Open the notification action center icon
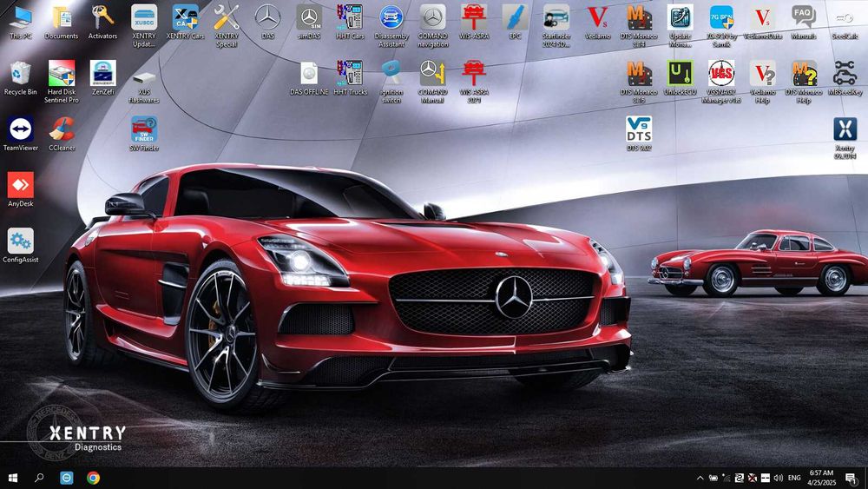This screenshot has height=489, width=868. coord(851,478)
